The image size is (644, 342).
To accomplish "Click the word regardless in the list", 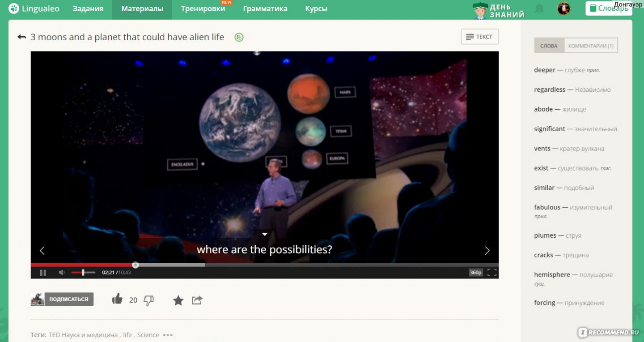I will coord(550,90).
